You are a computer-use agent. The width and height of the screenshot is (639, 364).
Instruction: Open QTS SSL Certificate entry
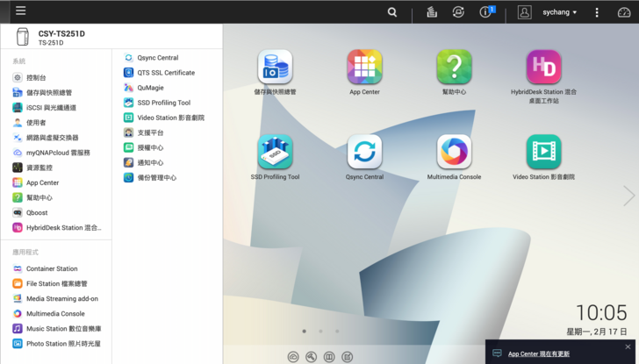tap(167, 73)
